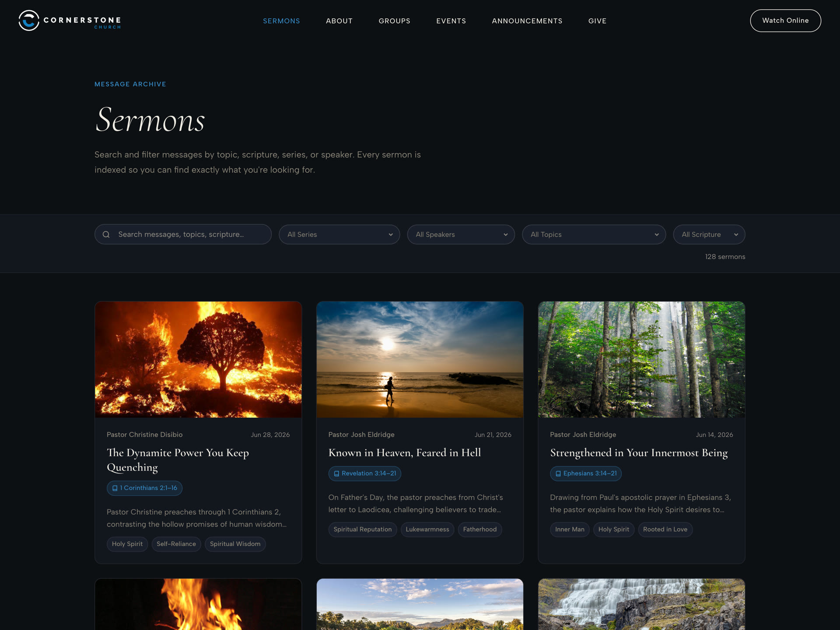Click the description starting Pastor Christine preaches
The width and height of the screenshot is (840, 630).
[x=197, y=518]
